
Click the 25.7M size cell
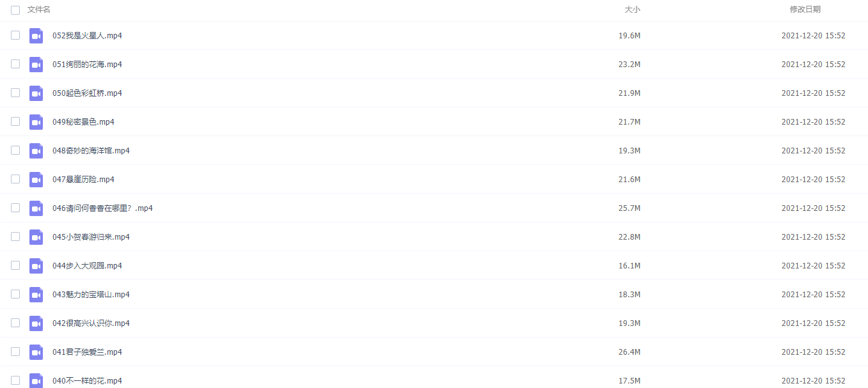[629, 208]
